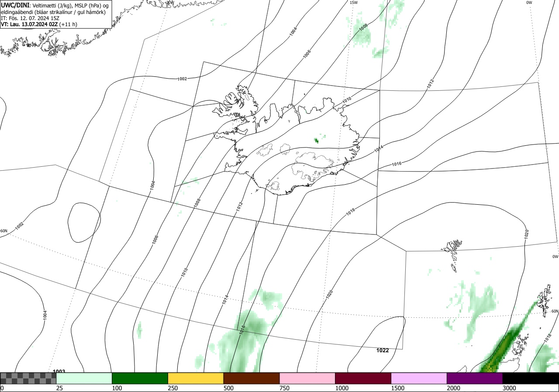Select the brown 500–750 legend swatch
Screen dimensions: 559x392
tap(252, 378)
